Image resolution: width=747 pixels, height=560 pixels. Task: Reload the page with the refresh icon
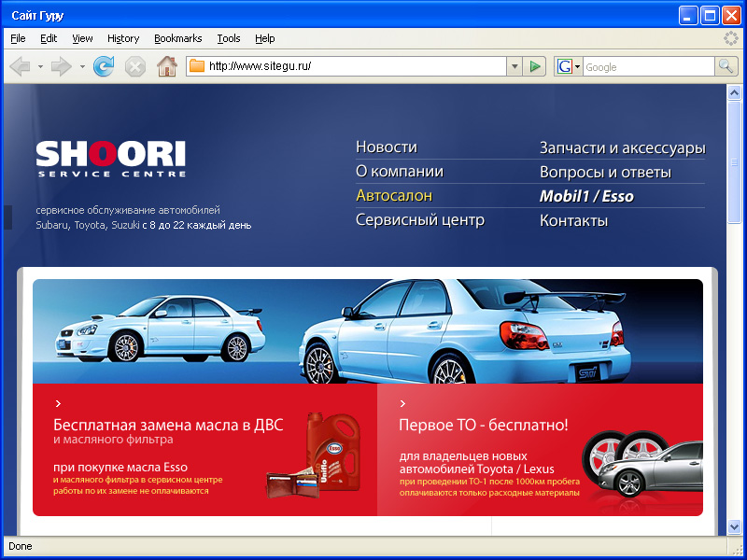click(104, 66)
